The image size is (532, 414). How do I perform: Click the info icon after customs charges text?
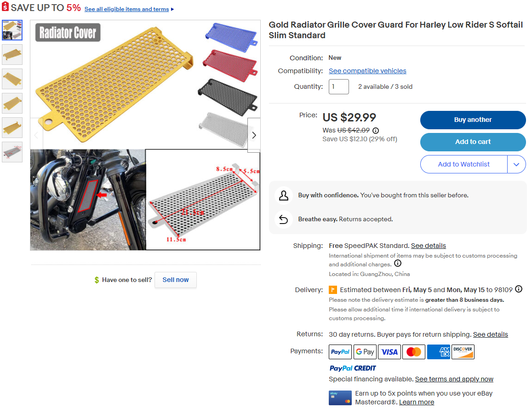pyautogui.click(x=398, y=264)
